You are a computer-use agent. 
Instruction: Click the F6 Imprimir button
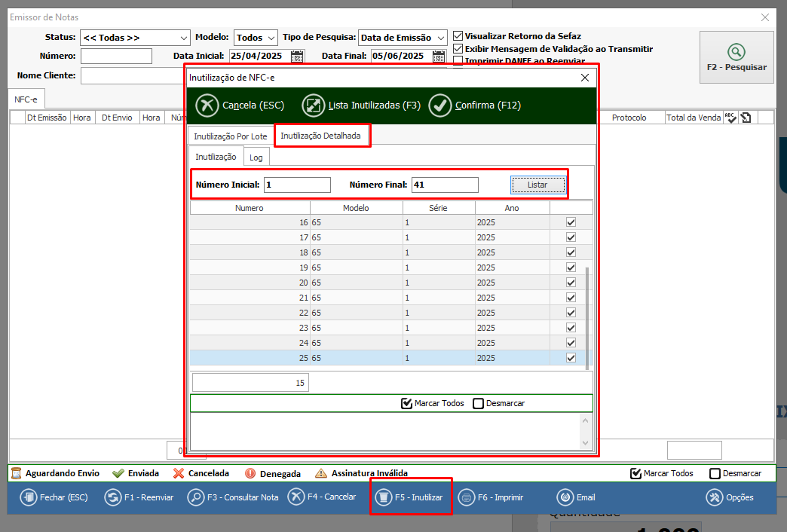pos(491,497)
